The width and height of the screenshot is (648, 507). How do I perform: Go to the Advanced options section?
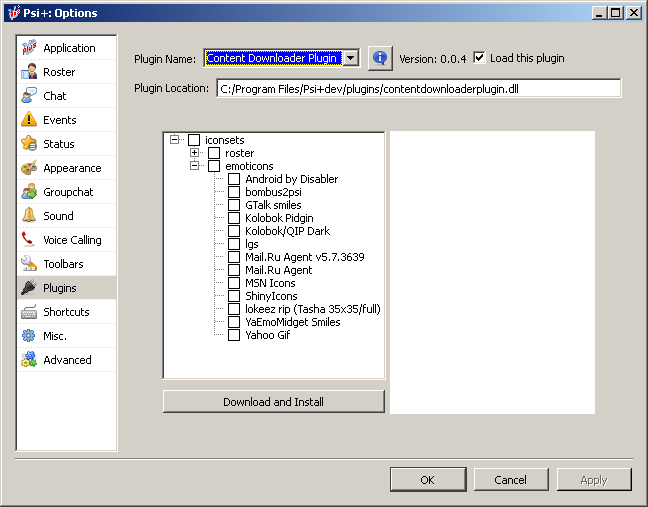67,360
